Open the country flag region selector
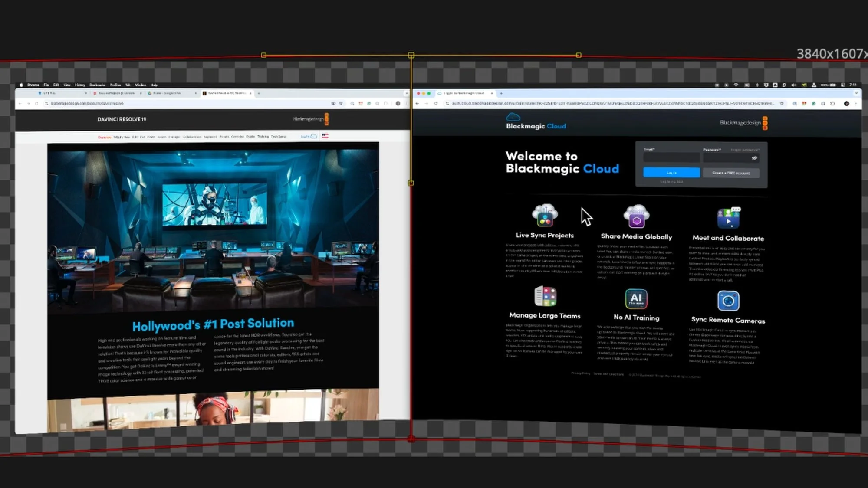Image resolution: width=868 pixels, height=488 pixels. tap(325, 136)
